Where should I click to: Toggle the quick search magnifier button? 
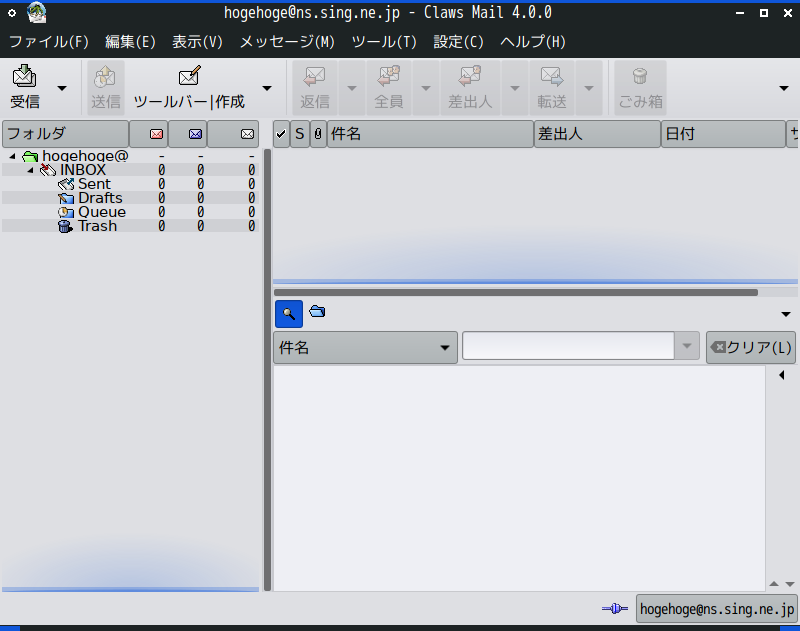coord(289,314)
